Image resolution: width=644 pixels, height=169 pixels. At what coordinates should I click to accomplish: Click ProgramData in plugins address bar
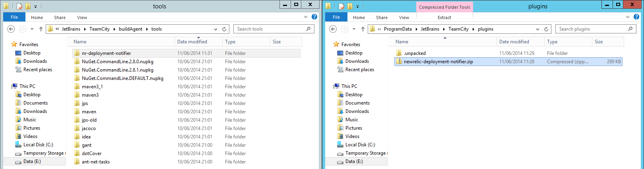(x=398, y=29)
